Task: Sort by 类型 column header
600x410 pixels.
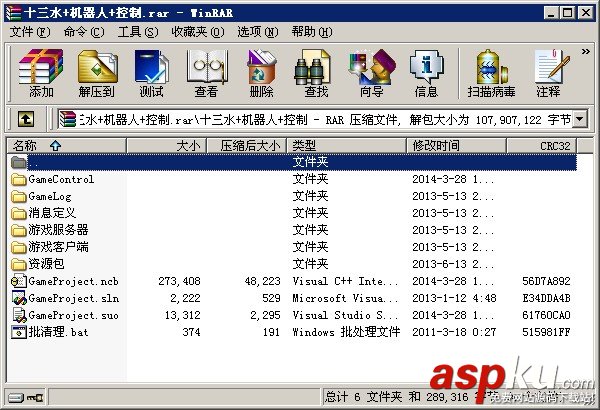Action: (346, 145)
